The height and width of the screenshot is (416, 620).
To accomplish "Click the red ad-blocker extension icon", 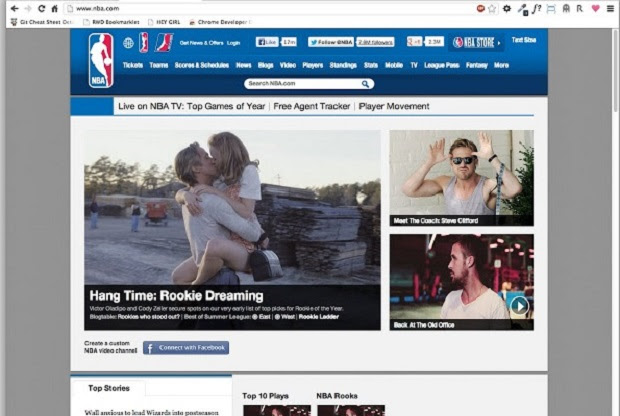I will click(480, 8).
